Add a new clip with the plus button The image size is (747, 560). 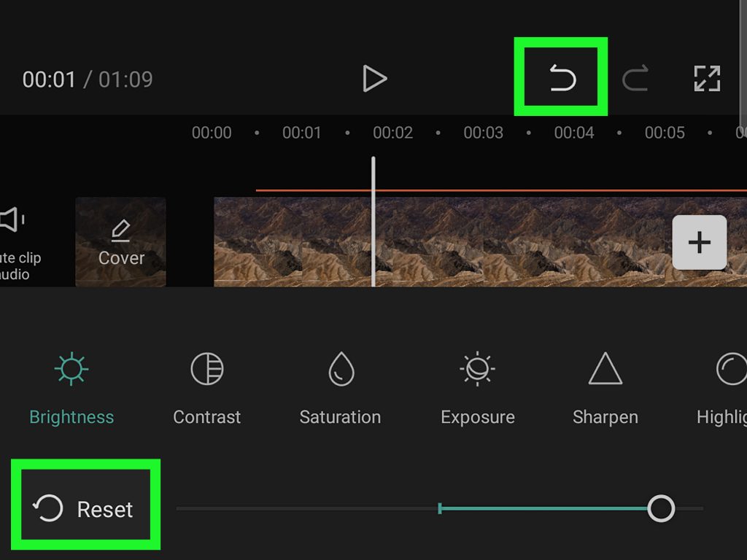point(699,242)
